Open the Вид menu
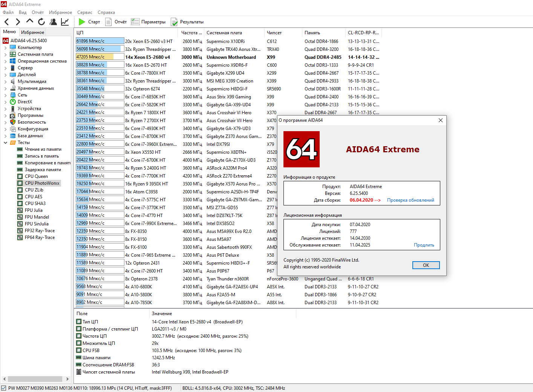 23,12
